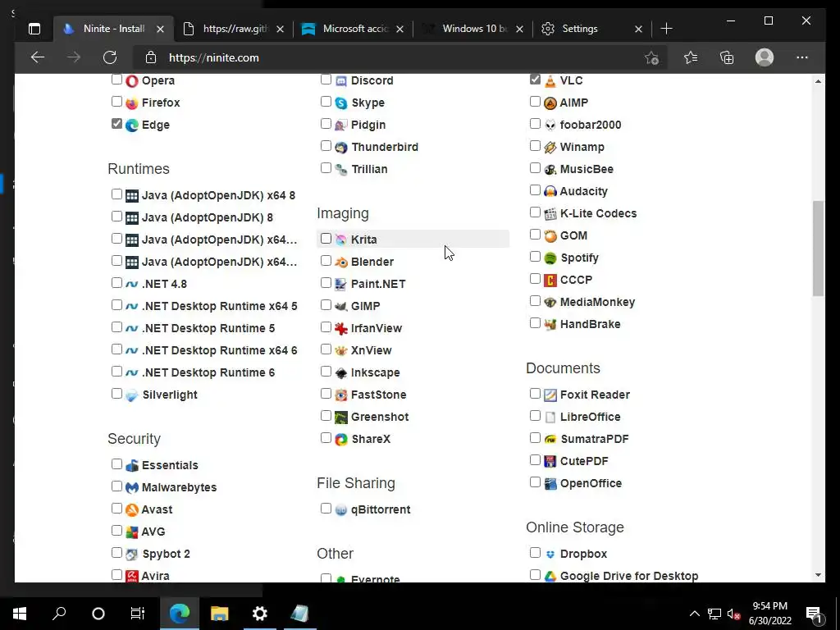The width and height of the screenshot is (840, 630).
Task: Show hidden system tray icons
Action: click(694, 614)
